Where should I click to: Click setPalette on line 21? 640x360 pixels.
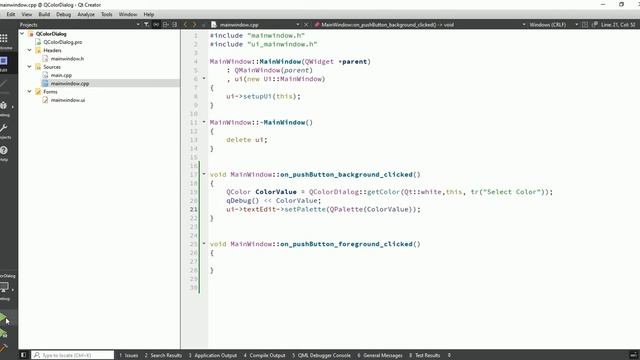305,209
